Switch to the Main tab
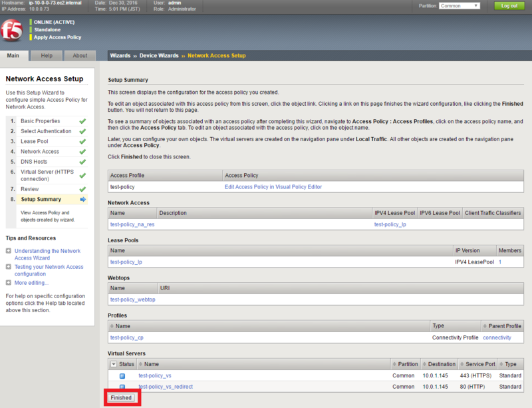 tap(13, 56)
